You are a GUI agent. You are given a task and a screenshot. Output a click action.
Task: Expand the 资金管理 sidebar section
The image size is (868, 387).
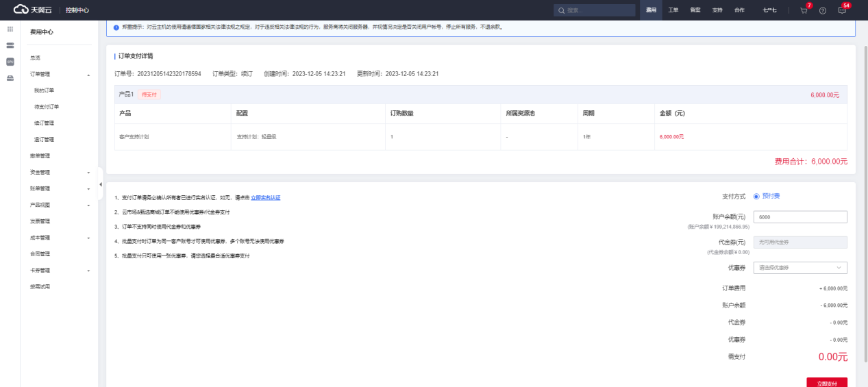pyautogui.click(x=88, y=173)
